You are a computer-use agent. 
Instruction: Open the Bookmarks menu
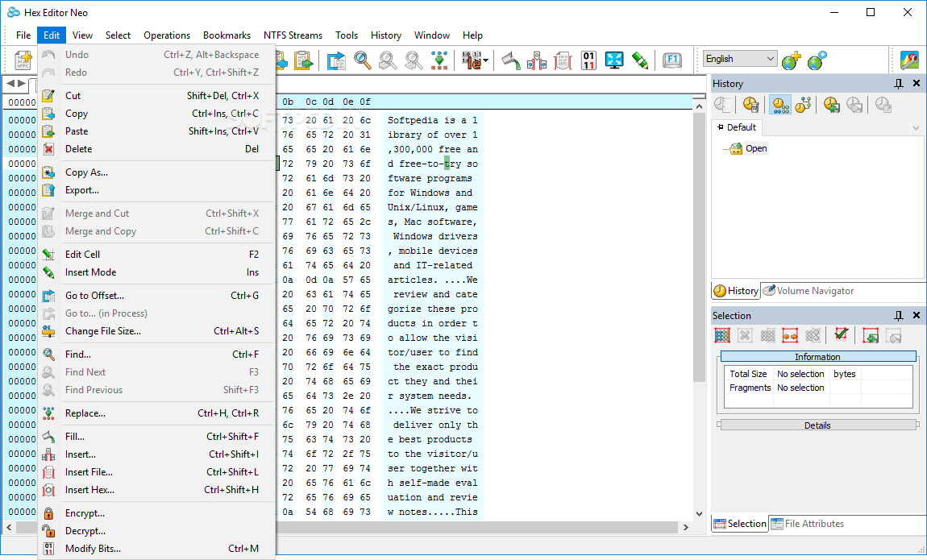227,35
